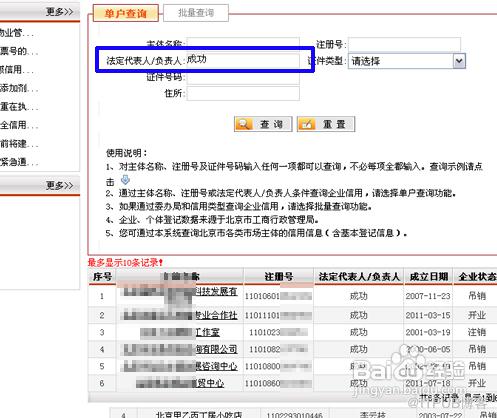Switch to the 批量查询 tab
497x418 pixels.
click(196, 13)
